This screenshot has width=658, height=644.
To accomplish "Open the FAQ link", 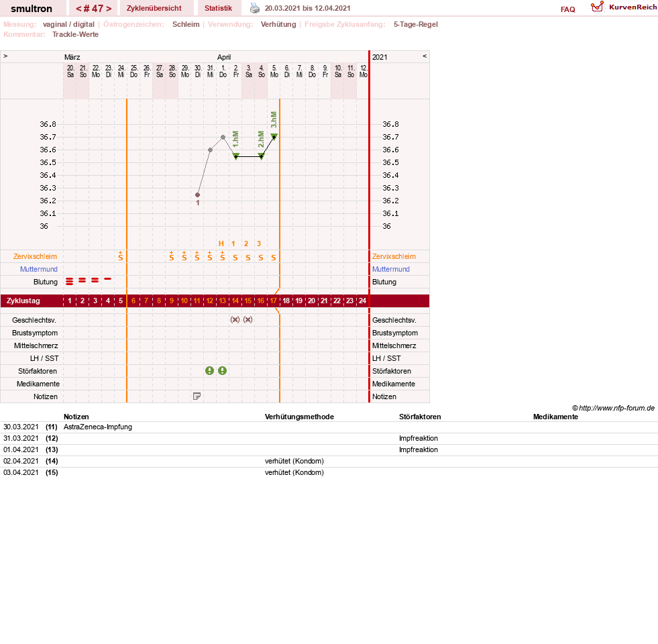I will [567, 9].
